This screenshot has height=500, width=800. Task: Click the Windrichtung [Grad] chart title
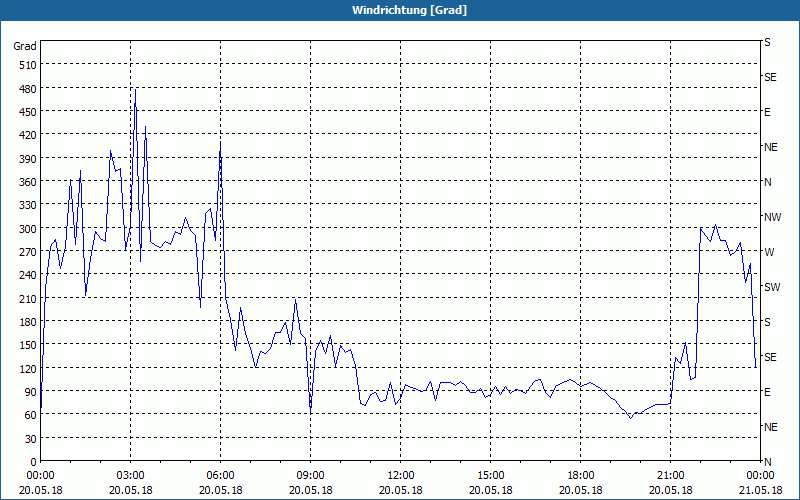[x=409, y=10]
